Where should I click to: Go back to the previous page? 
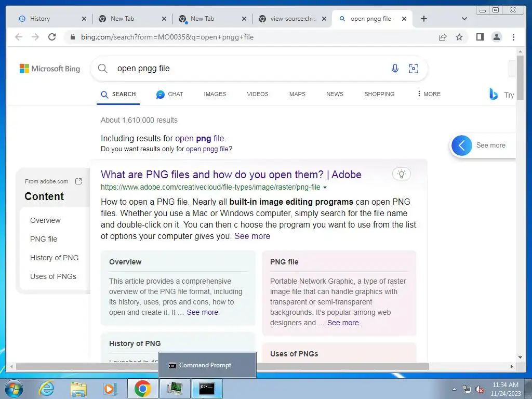pyautogui.click(x=19, y=37)
